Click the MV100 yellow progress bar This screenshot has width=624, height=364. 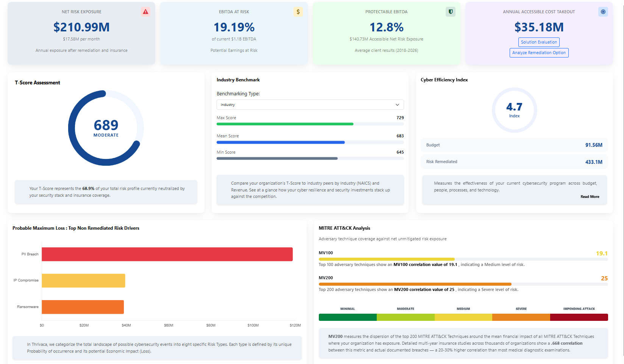coord(386,259)
